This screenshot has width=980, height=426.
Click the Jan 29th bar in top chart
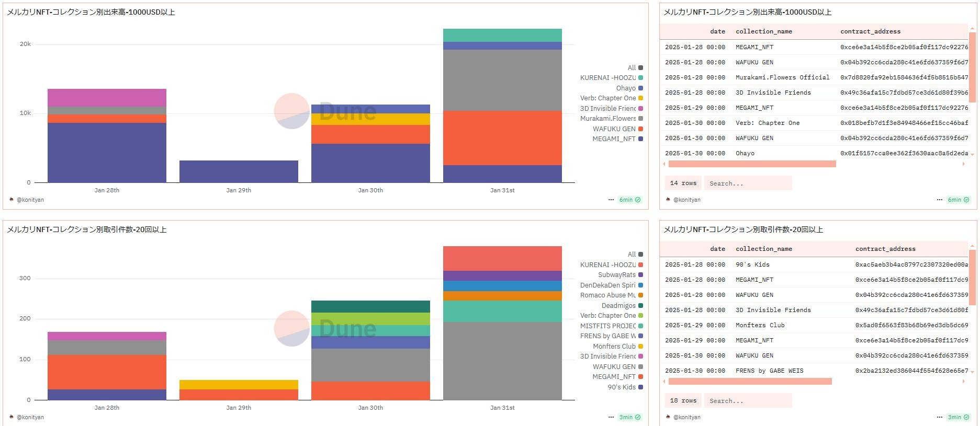239,171
